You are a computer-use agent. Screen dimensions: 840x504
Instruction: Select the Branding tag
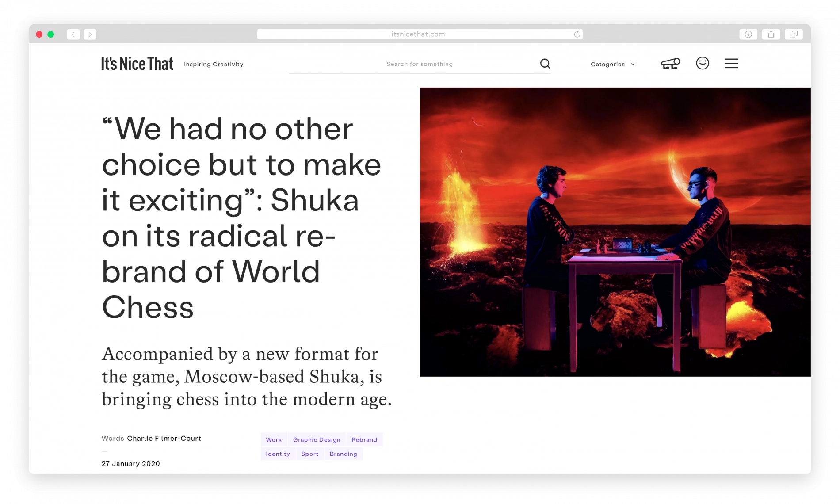(x=343, y=454)
